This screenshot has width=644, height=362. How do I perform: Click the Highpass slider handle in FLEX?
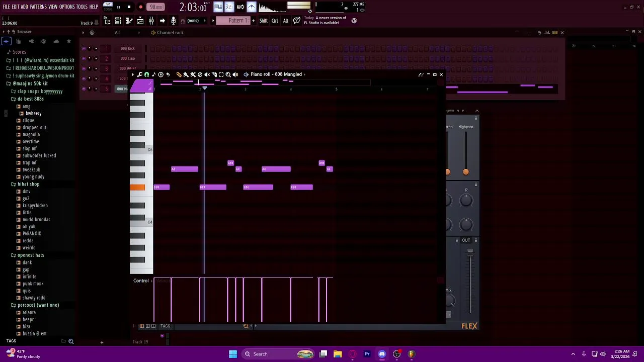465,172
